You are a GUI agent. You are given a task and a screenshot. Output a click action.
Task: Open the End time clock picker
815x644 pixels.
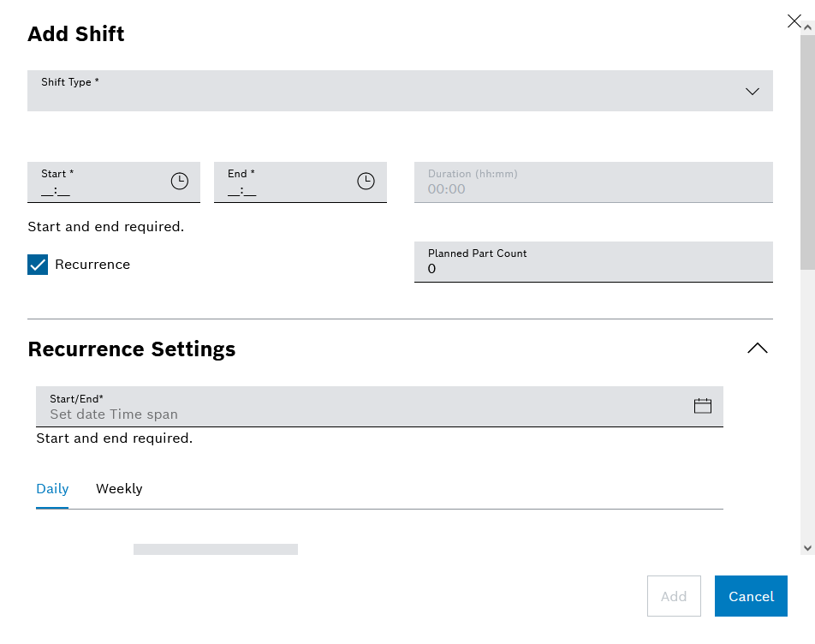coord(366,182)
